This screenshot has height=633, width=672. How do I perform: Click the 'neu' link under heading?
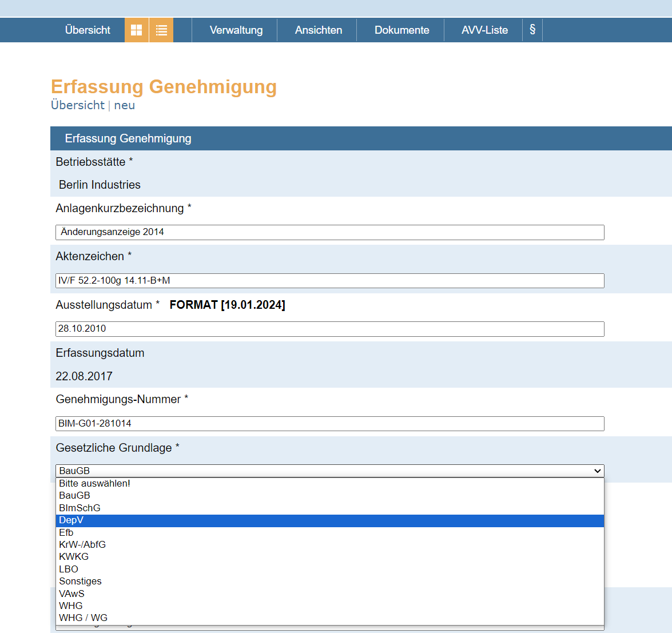coord(124,105)
